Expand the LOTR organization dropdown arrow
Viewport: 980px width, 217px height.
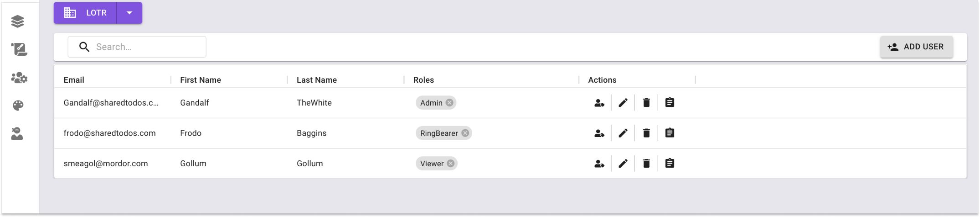[129, 13]
